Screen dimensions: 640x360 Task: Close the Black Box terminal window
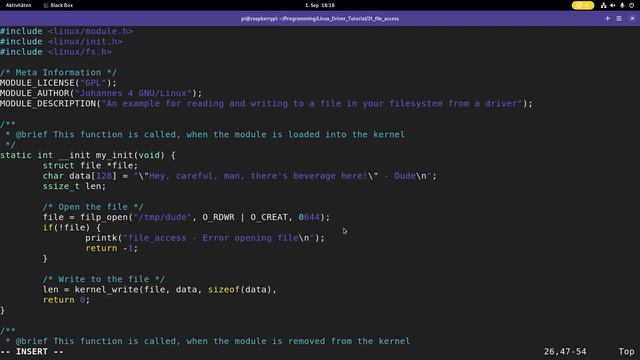tap(632, 18)
